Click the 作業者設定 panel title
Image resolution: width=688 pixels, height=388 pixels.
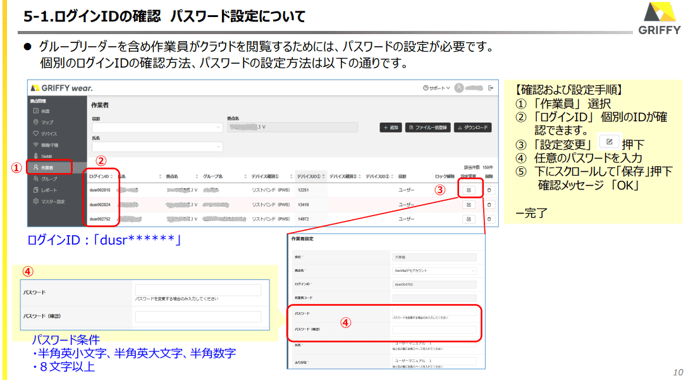point(302,239)
